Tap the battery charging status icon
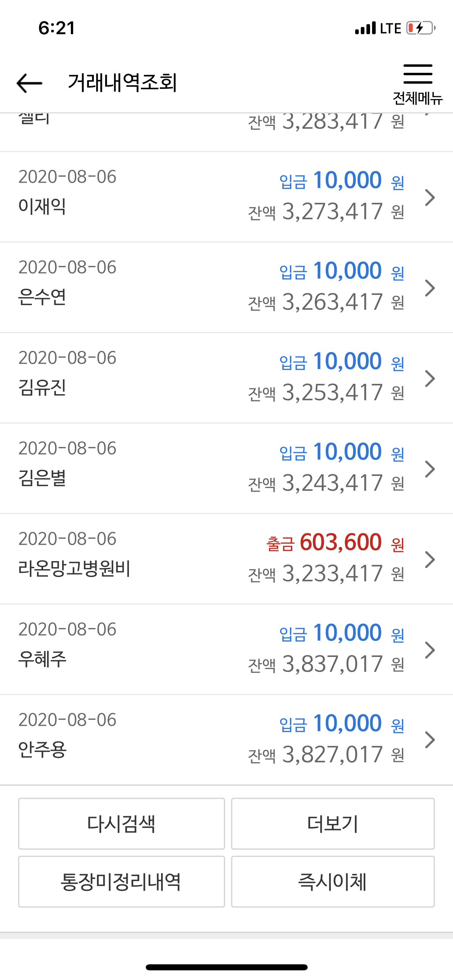453x980 pixels. click(x=421, y=28)
